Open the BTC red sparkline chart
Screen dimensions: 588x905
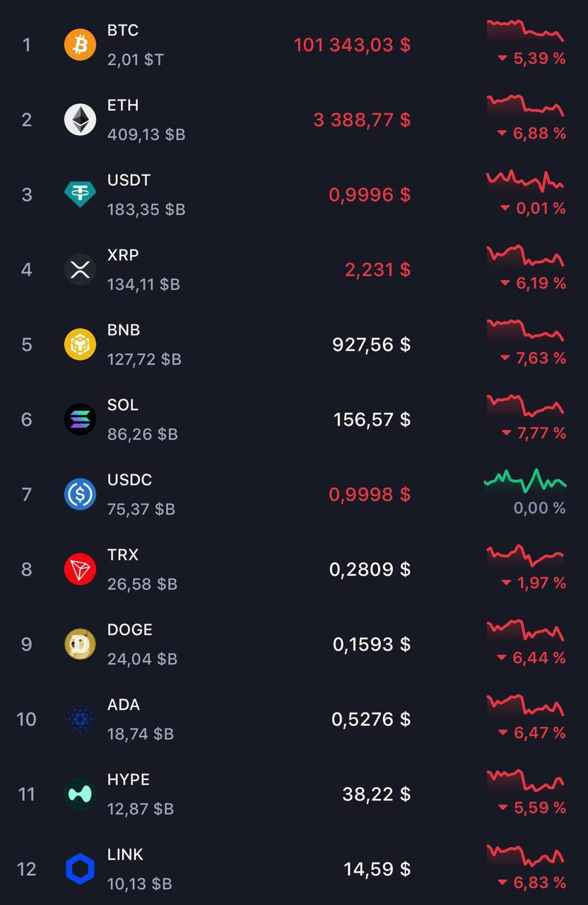525,30
